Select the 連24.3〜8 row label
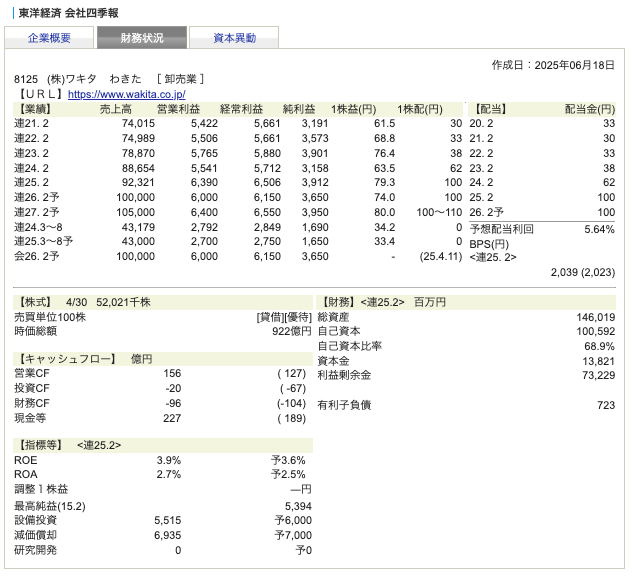Viewport: 632px width, 576px height. tap(38, 227)
